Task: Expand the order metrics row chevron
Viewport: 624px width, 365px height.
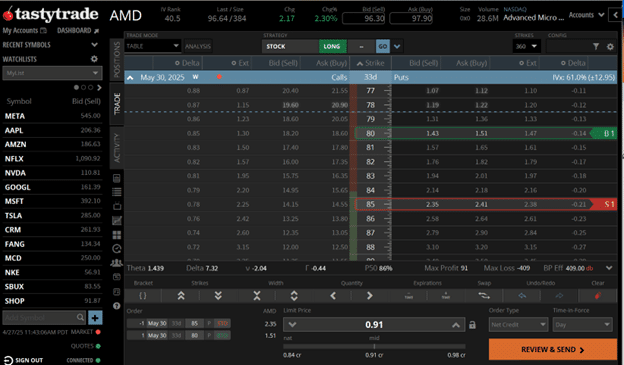Action: point(609,268)
